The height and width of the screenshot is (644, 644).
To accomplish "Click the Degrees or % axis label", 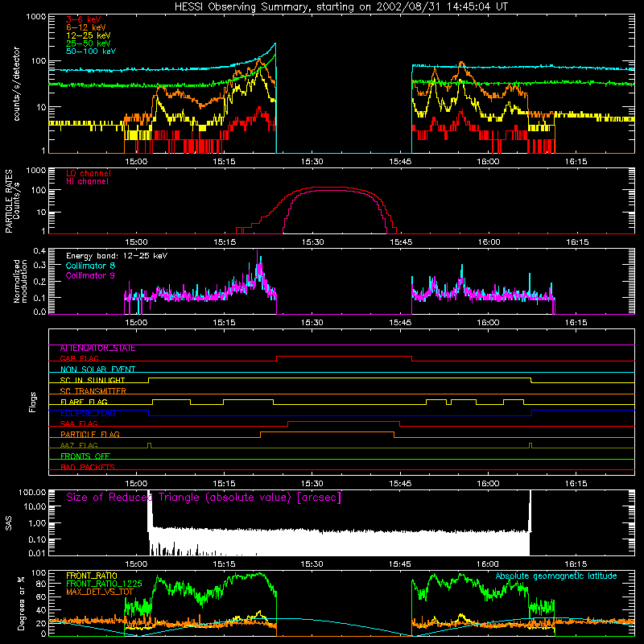I will pyautogui.click(x=21, y=603).
